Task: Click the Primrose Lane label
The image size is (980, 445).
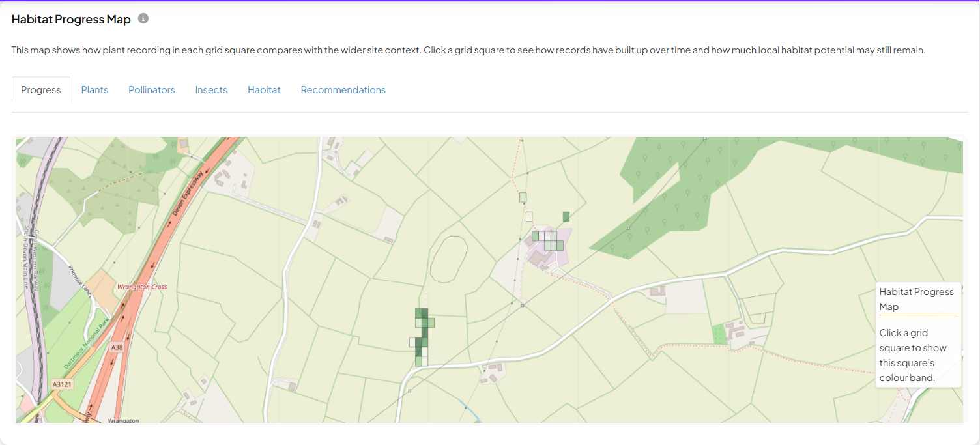Action: pyautogui.click(x=79, y=279)
